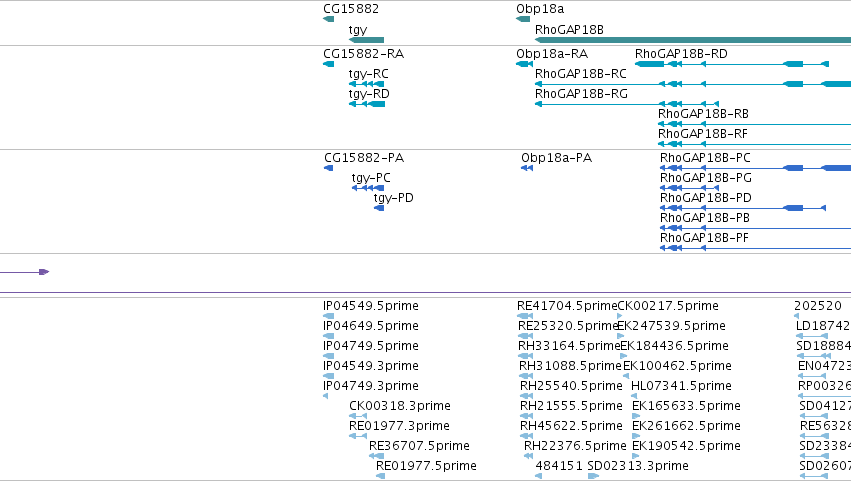Click the RE41704.5prime EST label
The height and width of the screenshot is (481, 851).
(x=567, y=306)
